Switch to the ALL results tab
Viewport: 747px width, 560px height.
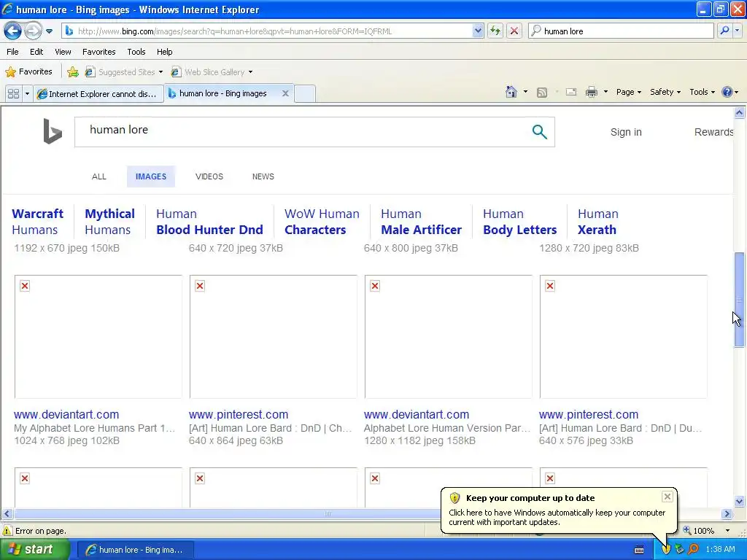click(x=99, y=176)
